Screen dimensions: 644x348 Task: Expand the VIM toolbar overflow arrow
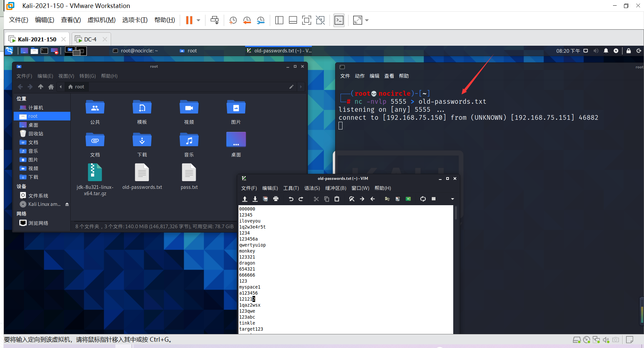(x=453, y=199)
